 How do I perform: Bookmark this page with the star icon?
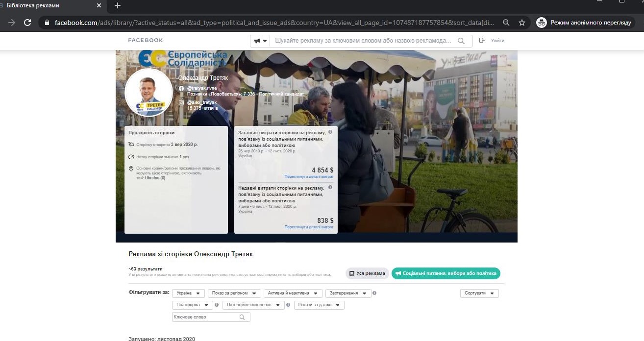pos(522,23)
